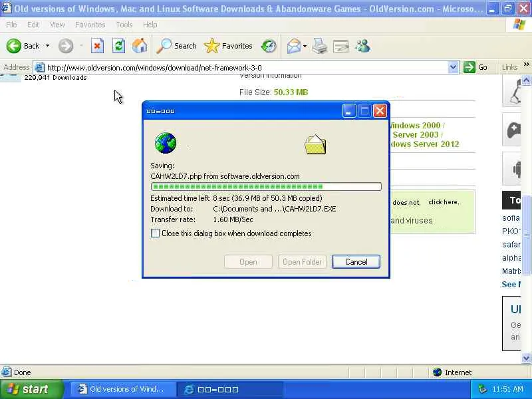Go back using the Back arrow icon
Viewport: 532px width, 399px height.
[13, 46]
